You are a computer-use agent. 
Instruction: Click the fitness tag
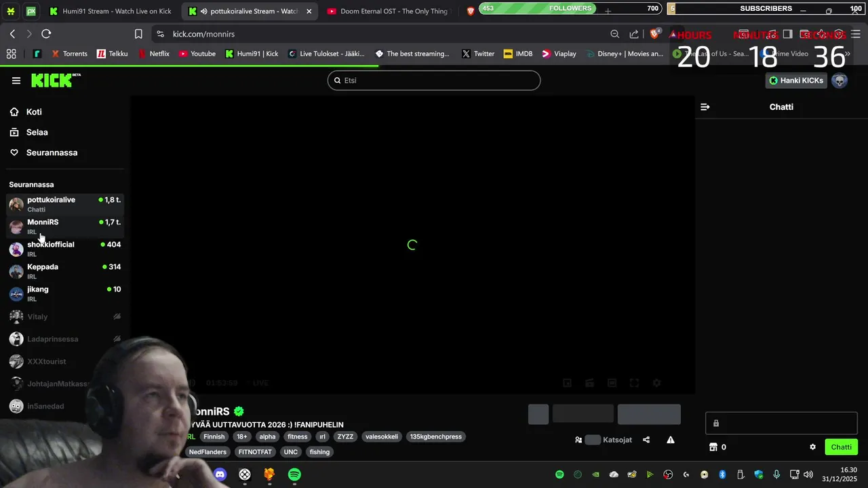(x=297, y=437)
